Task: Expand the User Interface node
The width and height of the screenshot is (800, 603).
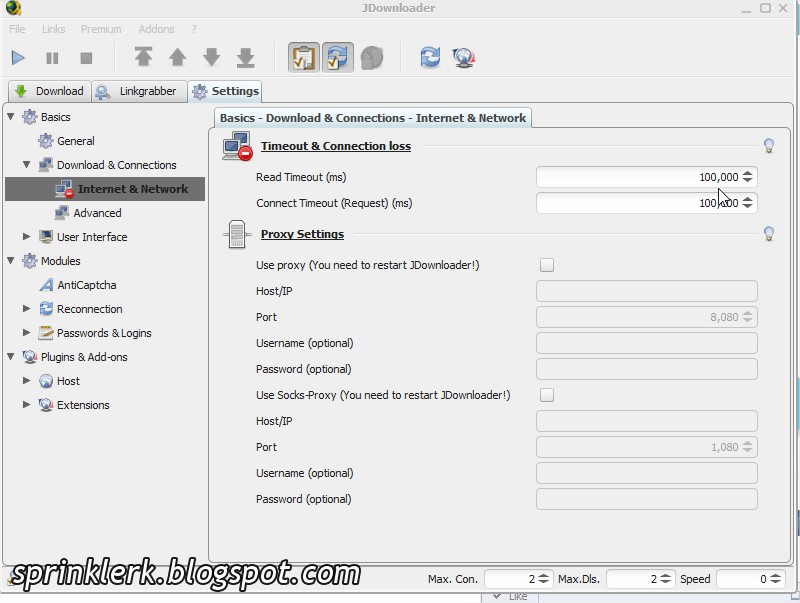Action: [x=27, y=237]
